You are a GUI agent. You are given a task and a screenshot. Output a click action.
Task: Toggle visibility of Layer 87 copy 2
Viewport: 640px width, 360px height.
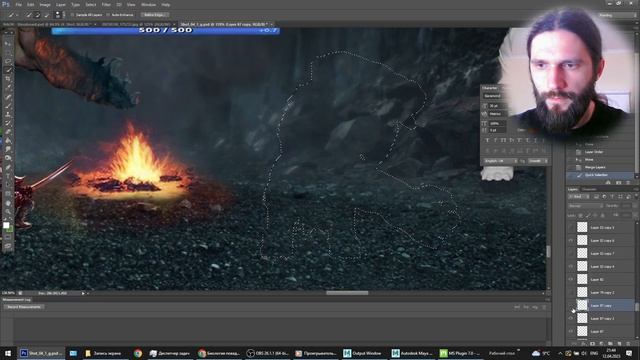tap(571, 318)
